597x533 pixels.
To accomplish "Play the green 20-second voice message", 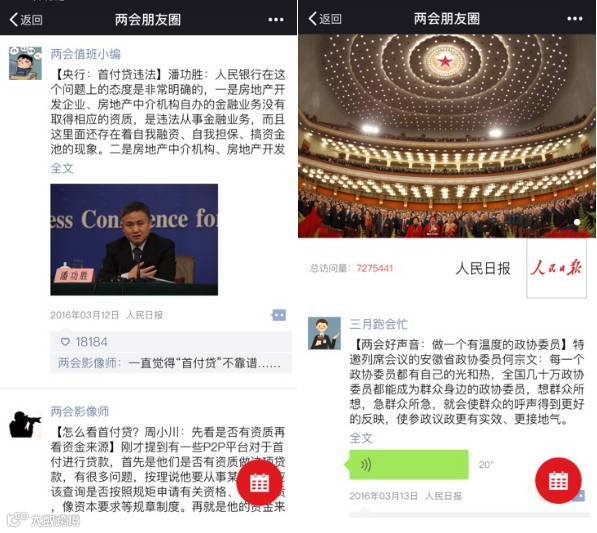I will click(407, 464).
